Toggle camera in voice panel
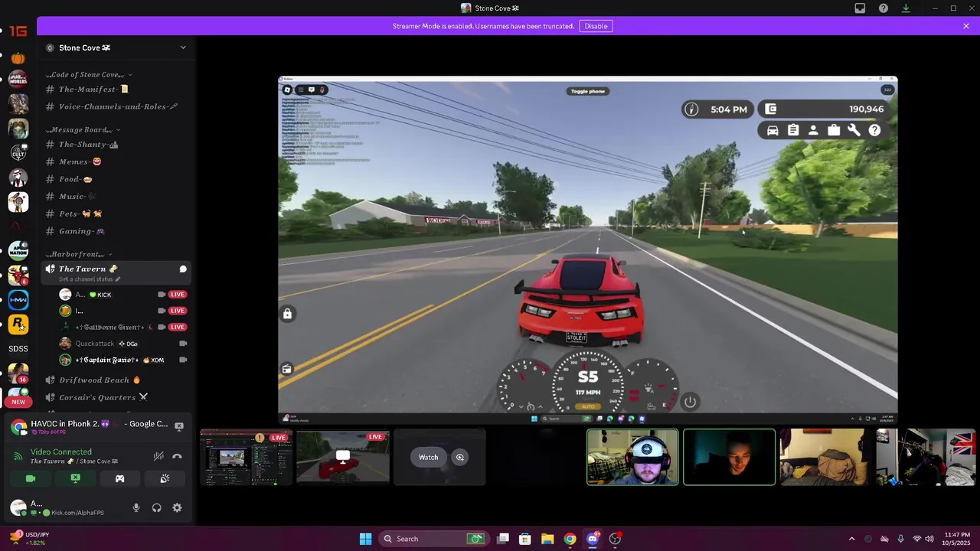 [31, 478]
